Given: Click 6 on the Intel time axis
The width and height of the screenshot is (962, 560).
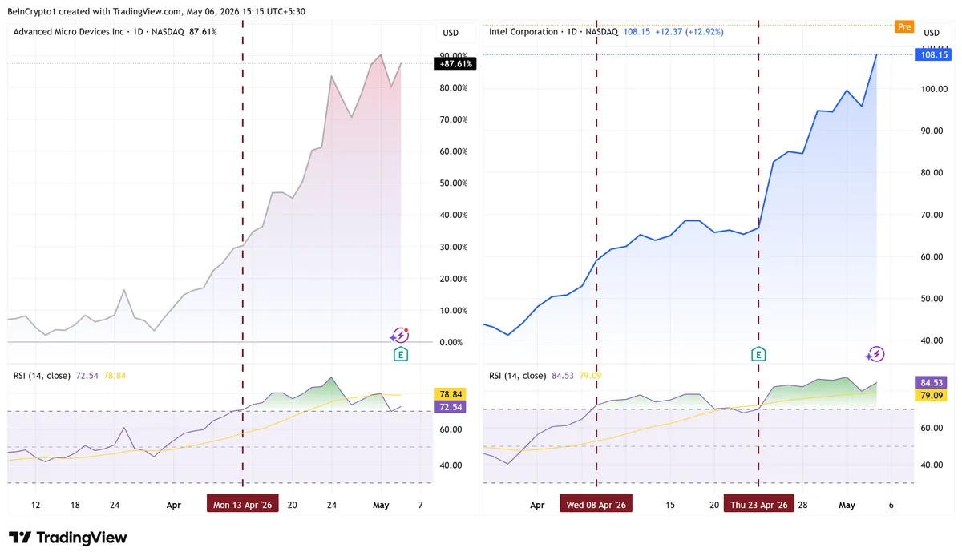Looking at the screenshot, I should click(891, 505).
